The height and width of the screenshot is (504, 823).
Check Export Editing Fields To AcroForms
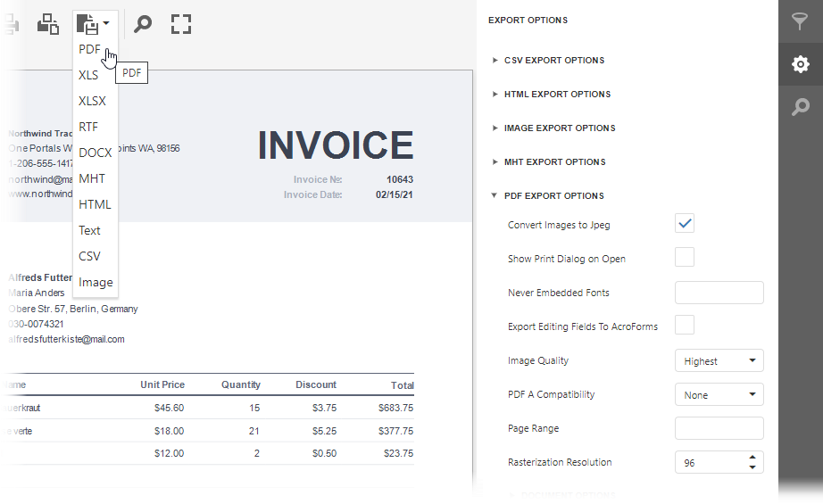685,326
